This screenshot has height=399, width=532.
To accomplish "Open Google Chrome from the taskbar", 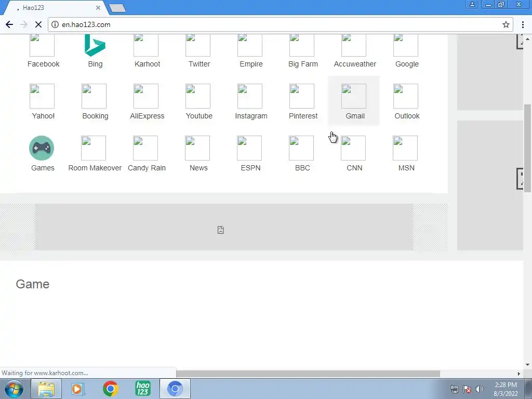I will tap(110, 389).
